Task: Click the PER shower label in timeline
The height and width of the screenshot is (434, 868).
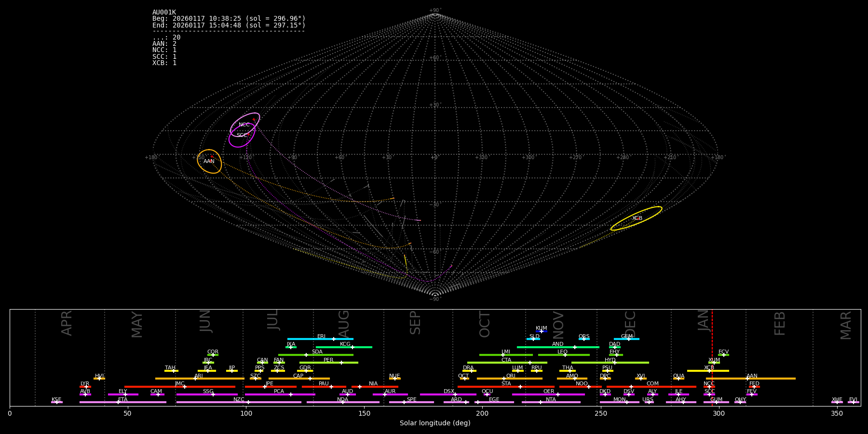Action: (328, 360)
